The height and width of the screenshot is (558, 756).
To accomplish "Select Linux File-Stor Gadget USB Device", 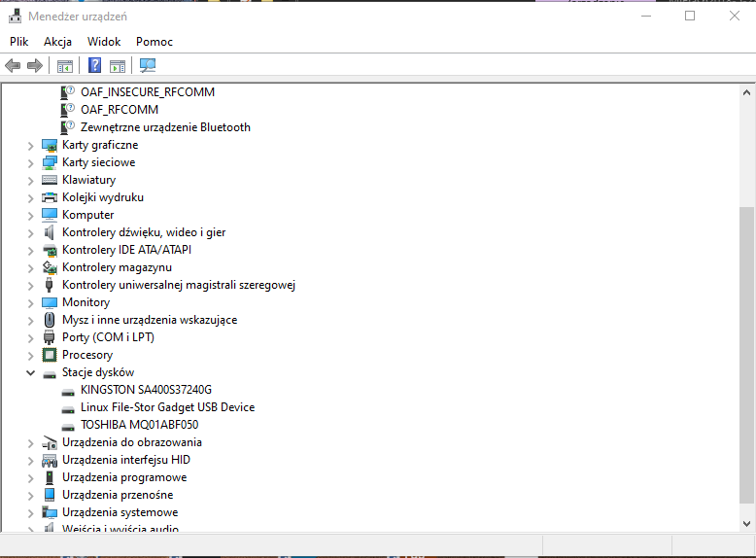I will 167,407.
